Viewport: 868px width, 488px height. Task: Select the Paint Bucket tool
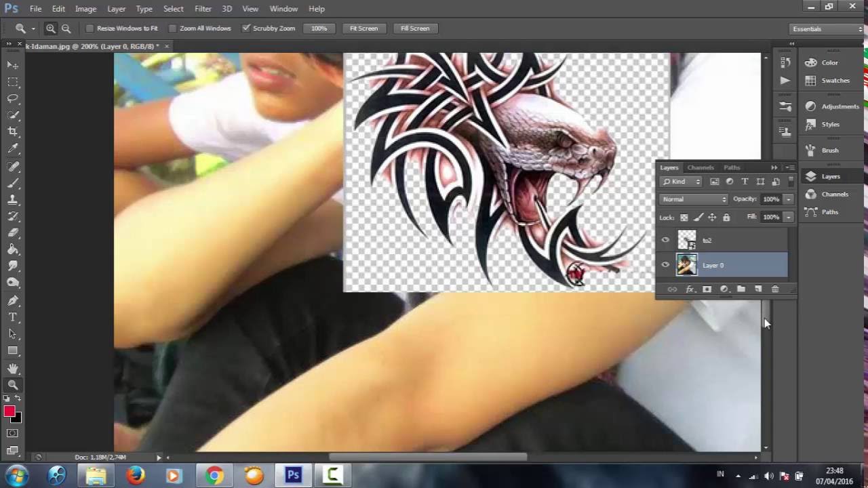tap(13, 250)
